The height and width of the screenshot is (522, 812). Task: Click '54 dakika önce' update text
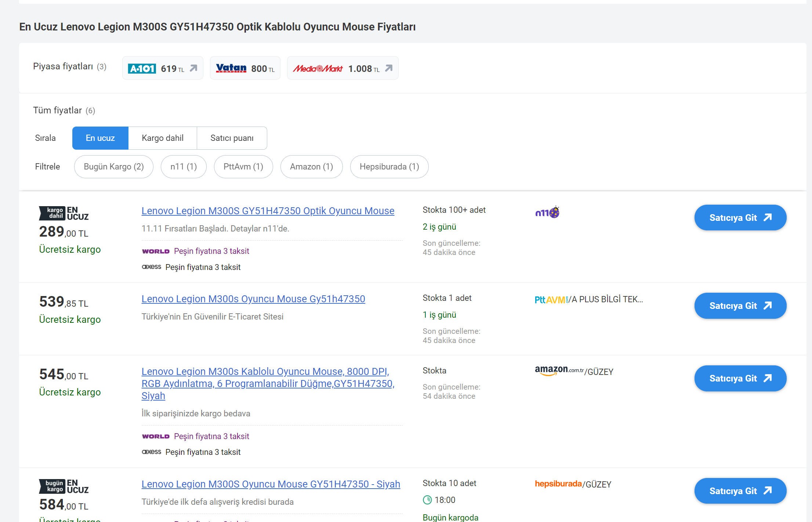coord(449,396)
